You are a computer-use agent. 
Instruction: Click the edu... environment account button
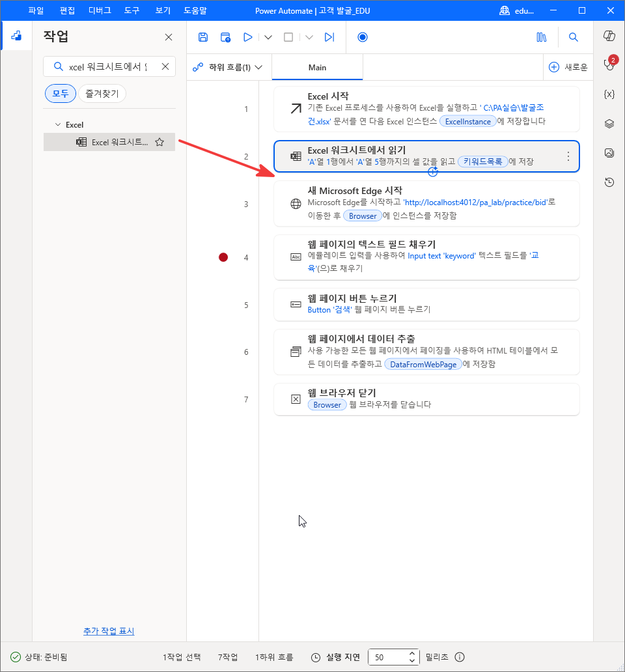click(517, 10)
